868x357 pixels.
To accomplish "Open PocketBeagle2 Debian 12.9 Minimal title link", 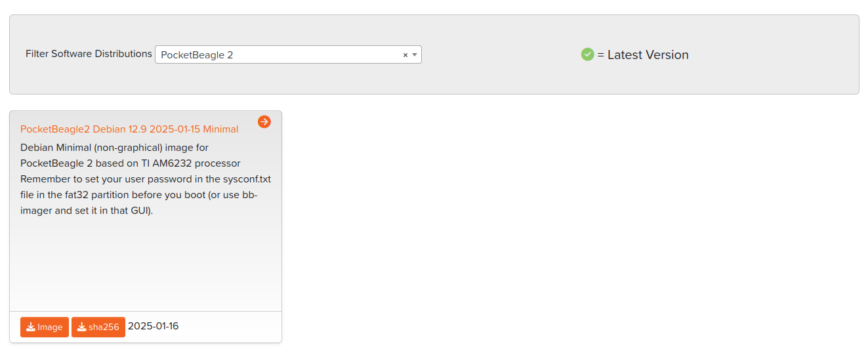I will pos(129,129).
